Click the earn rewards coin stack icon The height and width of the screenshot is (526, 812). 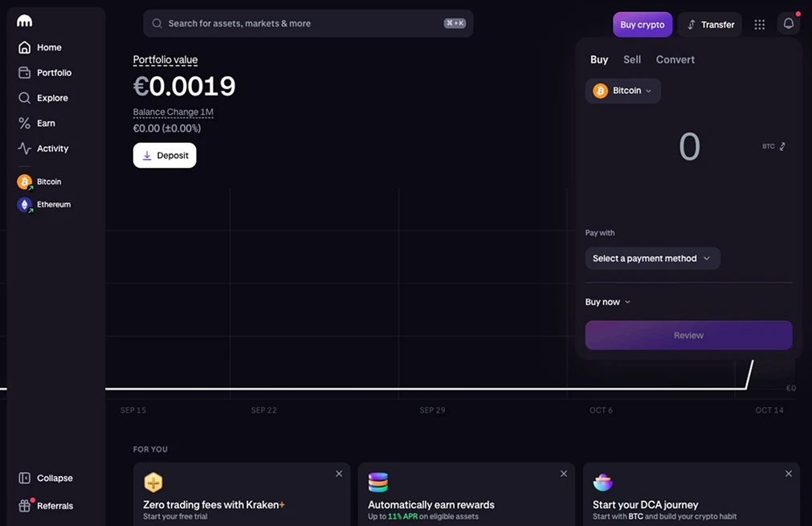(378, 482)
